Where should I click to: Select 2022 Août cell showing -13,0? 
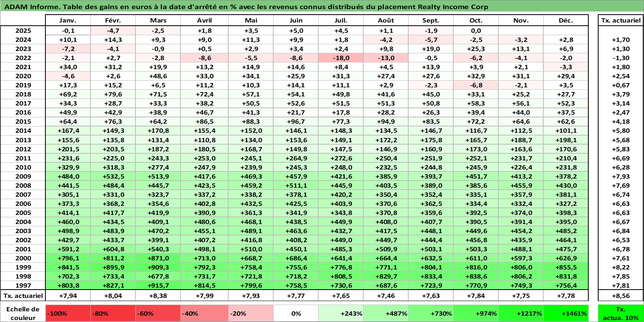(x=386, y=58)
